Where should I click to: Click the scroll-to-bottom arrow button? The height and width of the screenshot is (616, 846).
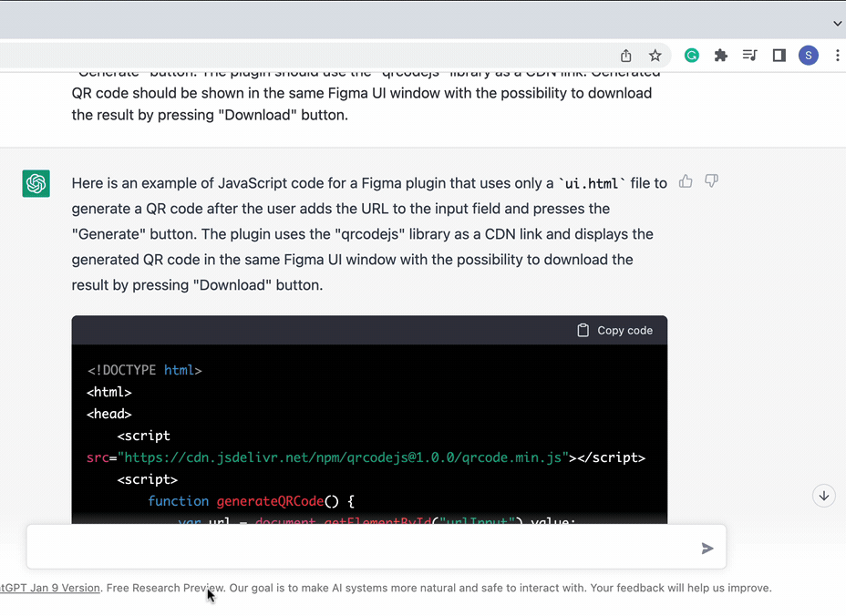click(x=823, y=496)
